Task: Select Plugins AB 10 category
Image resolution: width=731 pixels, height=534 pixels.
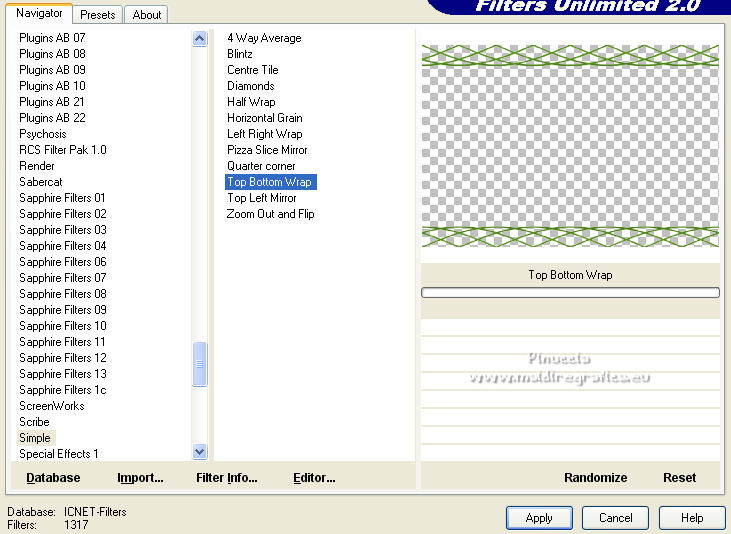Action: tap(52, 86)
